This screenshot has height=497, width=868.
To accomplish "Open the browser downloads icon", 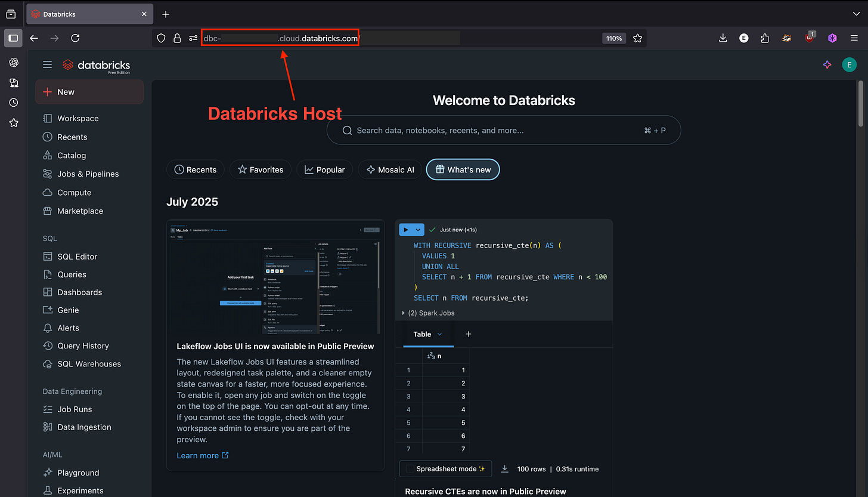I will click(x=723, y=38).
